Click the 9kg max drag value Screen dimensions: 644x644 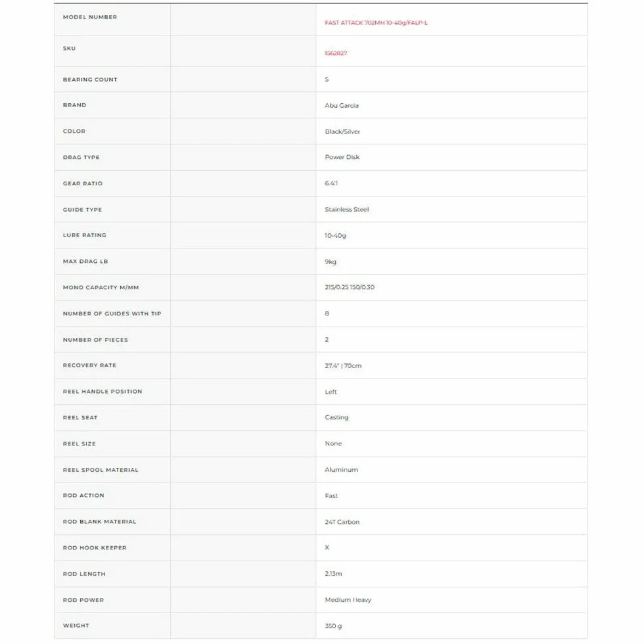(330, 262)
